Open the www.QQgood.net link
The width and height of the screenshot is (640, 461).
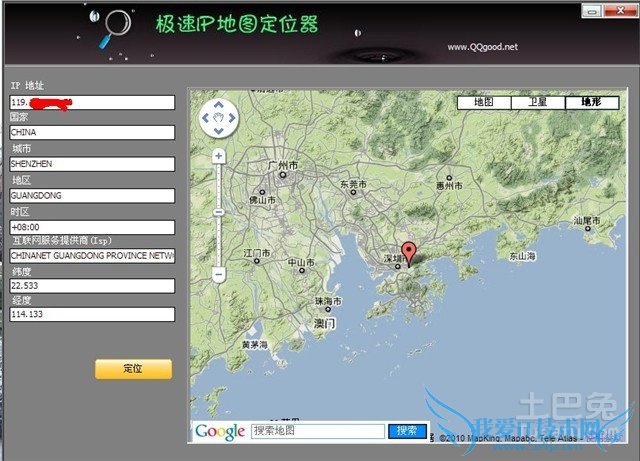[482, 46]
